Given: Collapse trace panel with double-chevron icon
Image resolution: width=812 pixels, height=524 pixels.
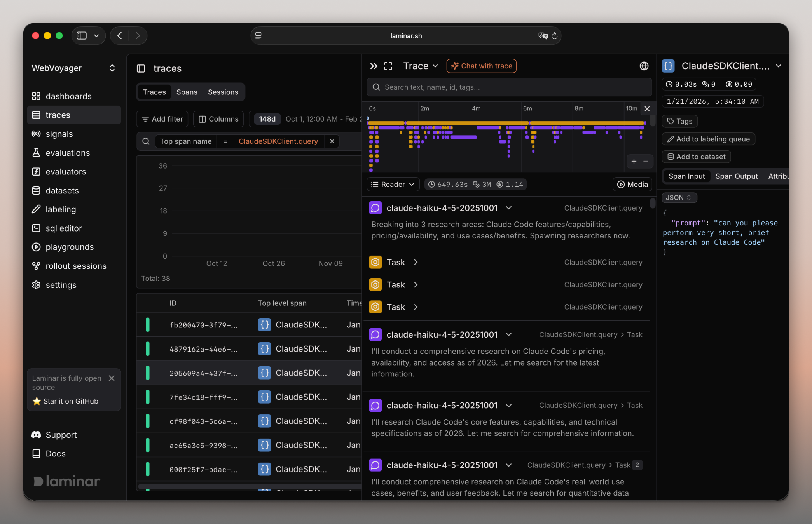Looking at the screenshot, I should click(x=374, y=66).
